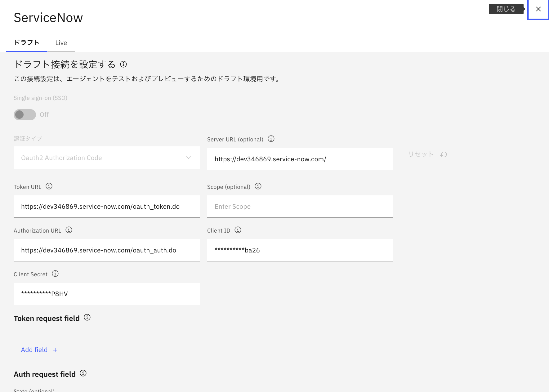View Server URL info tooltip
The height and width of the screenshot is (392, 549).
(x=271, y=139)
